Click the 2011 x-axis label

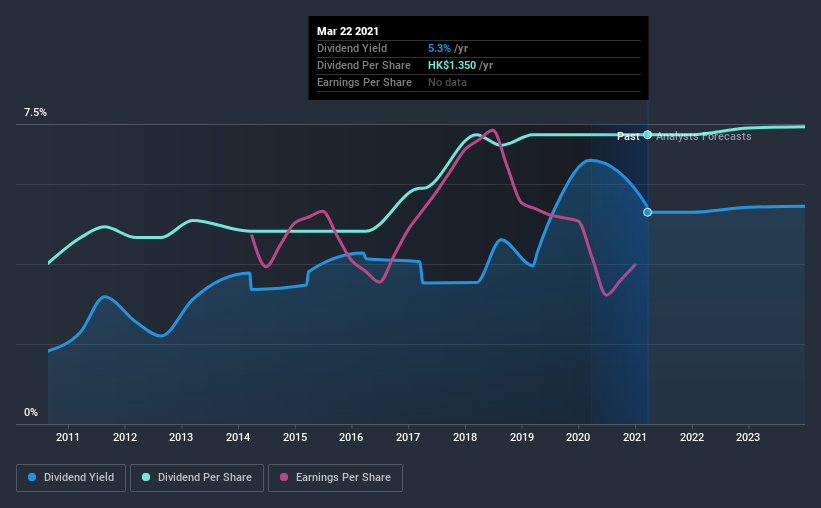[x=68, y=437]
